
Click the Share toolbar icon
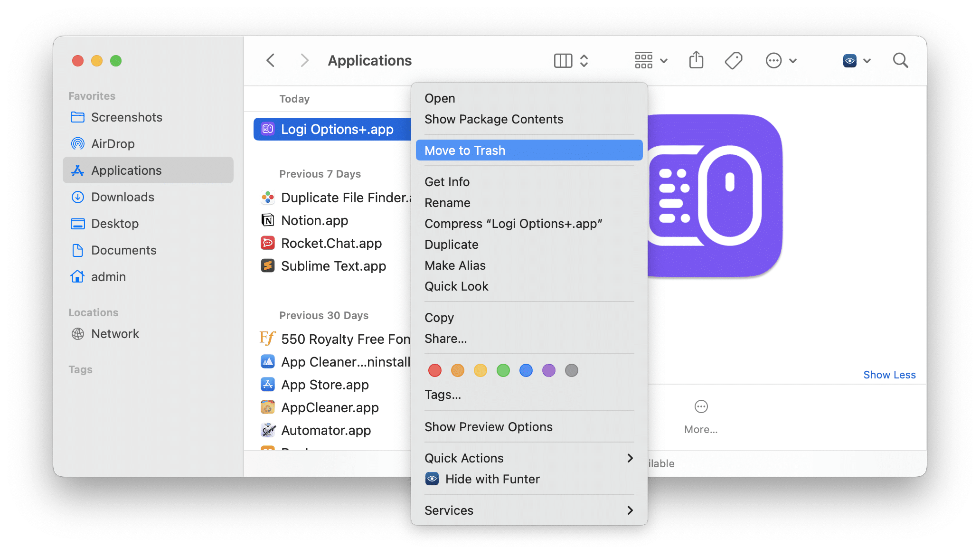[697, 60]
